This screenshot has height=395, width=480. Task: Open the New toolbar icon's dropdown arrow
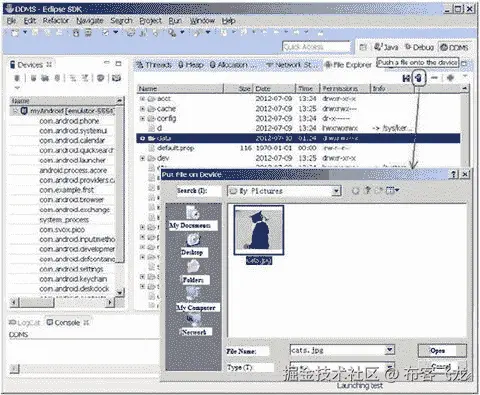pos(25,32)
